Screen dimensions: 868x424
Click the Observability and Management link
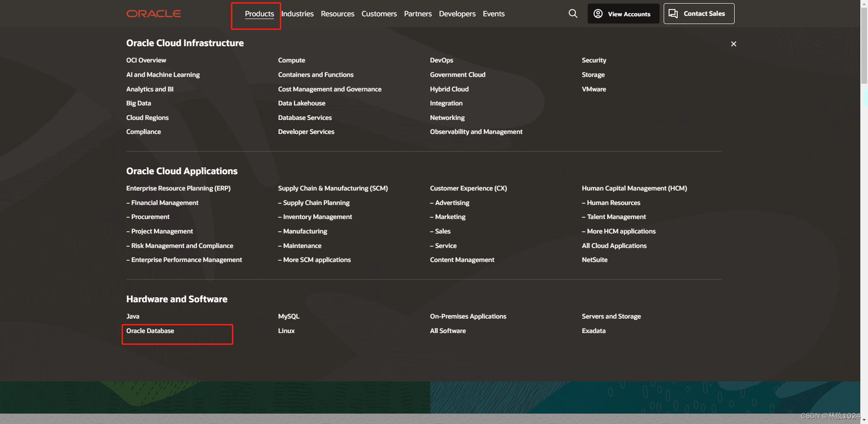[x=476, y=132]
